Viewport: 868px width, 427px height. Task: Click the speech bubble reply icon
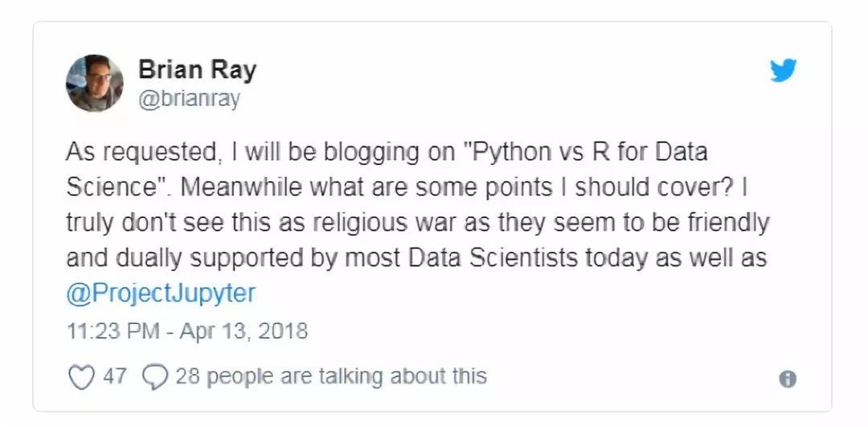tap(155, 376)
